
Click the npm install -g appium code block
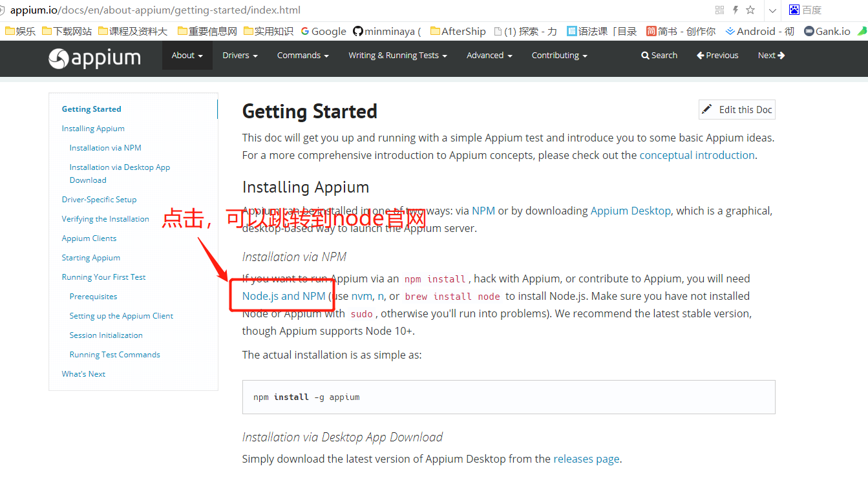point(509,397)
